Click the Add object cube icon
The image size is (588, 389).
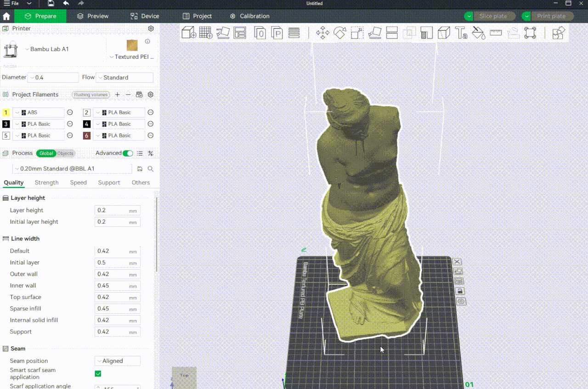[x=189, y=33]
